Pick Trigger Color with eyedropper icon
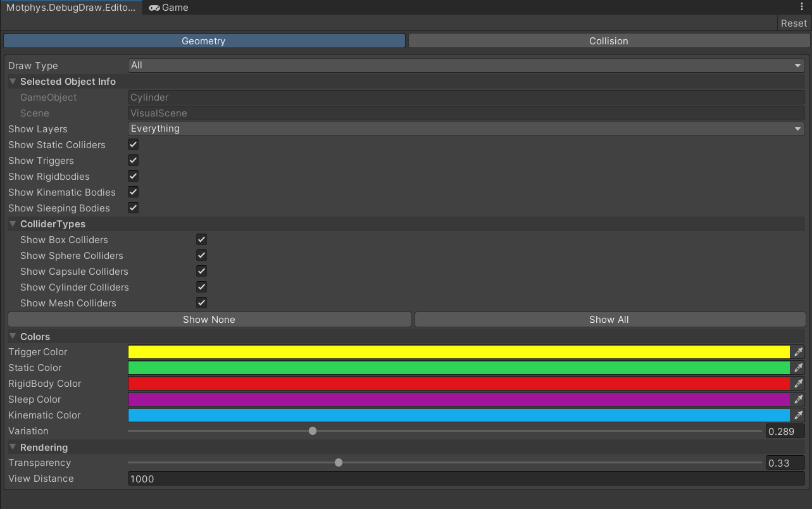This screenshot has height=509, width=812. (798, 352)
